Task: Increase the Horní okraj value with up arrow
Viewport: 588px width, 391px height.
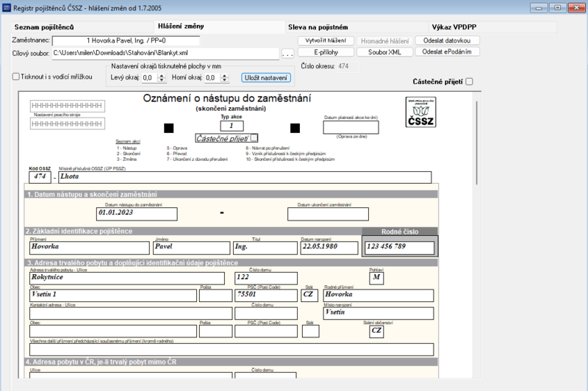Action: [224, 76]
